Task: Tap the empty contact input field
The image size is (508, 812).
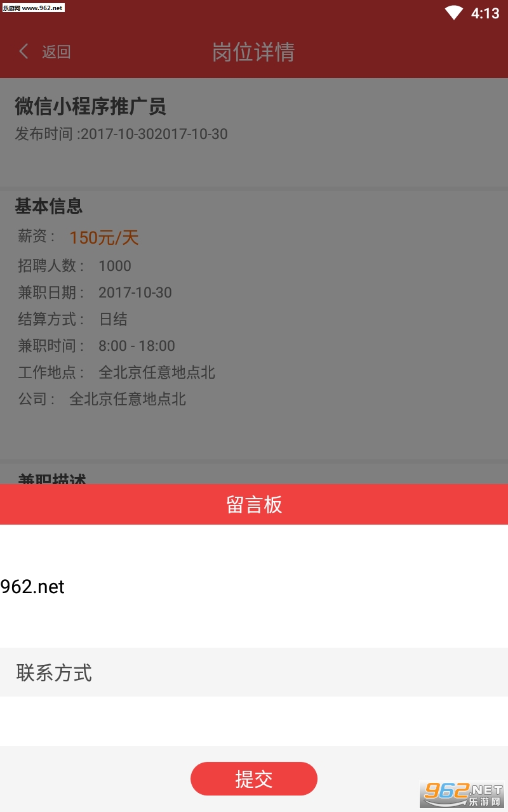Action: pos(254,721)
